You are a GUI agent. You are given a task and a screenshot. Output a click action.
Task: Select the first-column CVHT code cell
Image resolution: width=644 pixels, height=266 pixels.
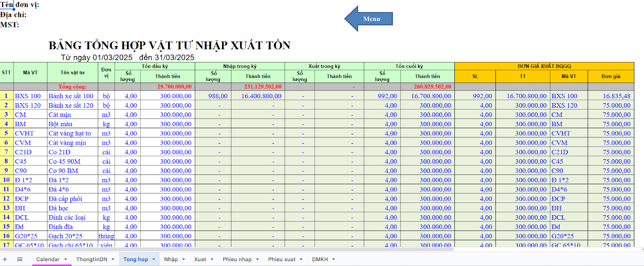[x=30, y=133]
